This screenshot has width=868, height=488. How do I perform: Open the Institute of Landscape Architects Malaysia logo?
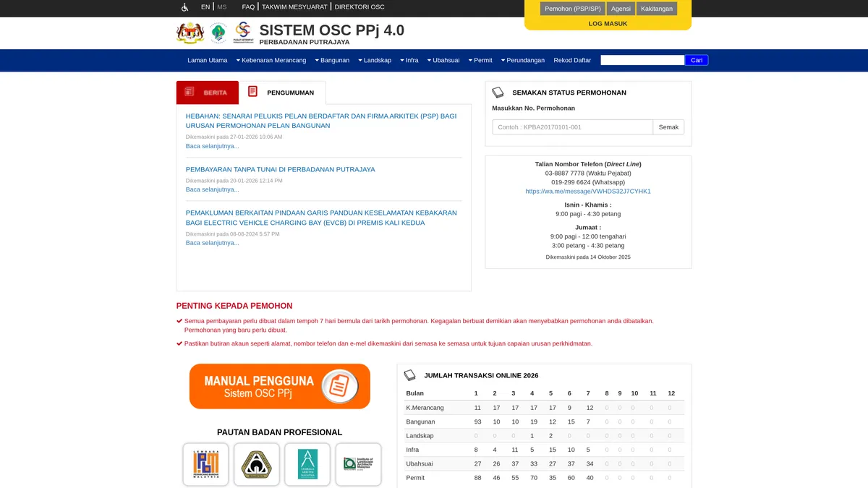(x=359, y=464)
